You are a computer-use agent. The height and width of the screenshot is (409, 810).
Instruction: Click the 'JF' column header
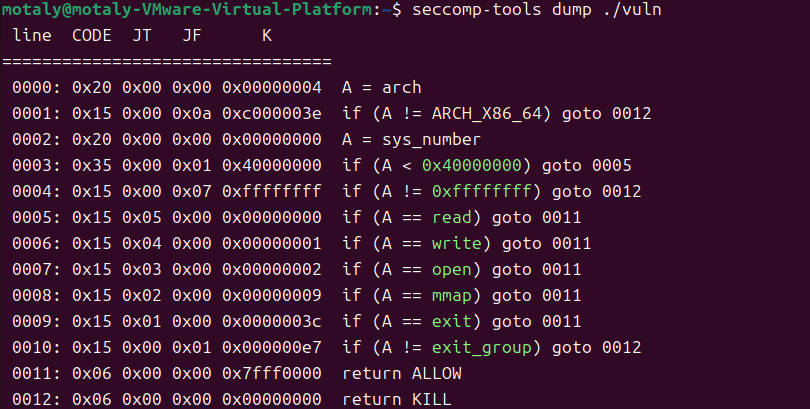(x=192, y=36)
